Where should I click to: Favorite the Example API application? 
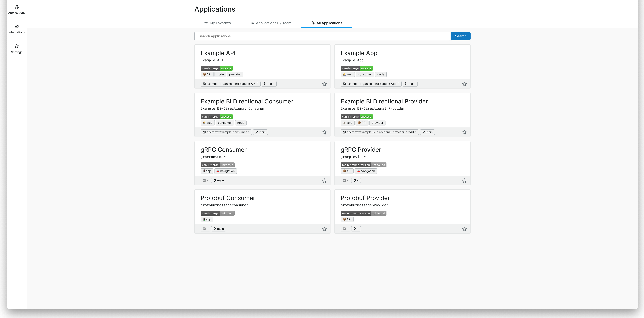point(324,84)
